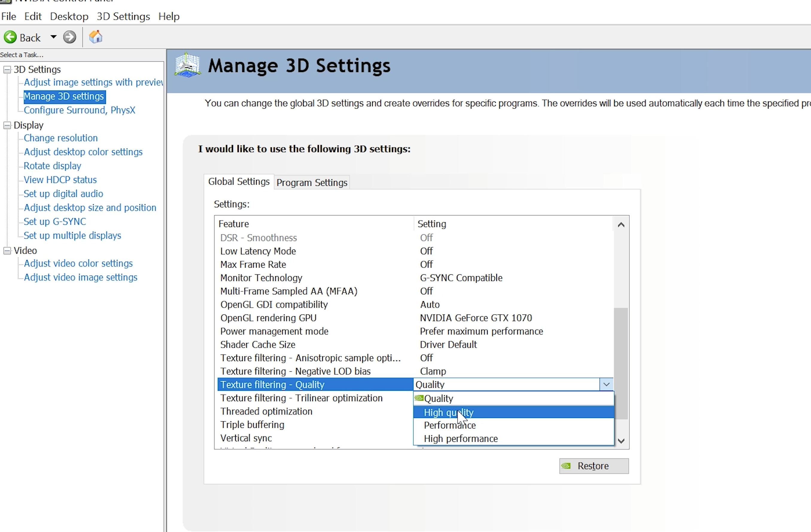Select the Max Frame Rate row

pyautogui.click(x=415, y=265)
